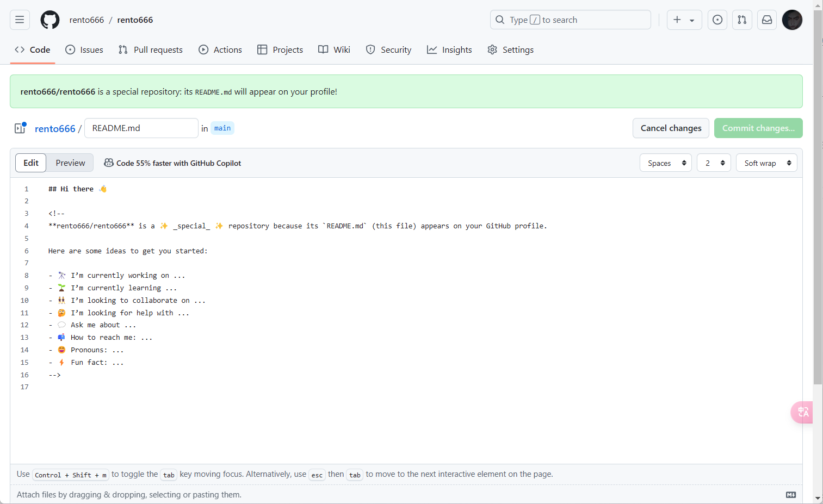Go to GitHub homepage via Octocat logo
This screenshot has width=823, height=504.
click(x=50, y=20)
